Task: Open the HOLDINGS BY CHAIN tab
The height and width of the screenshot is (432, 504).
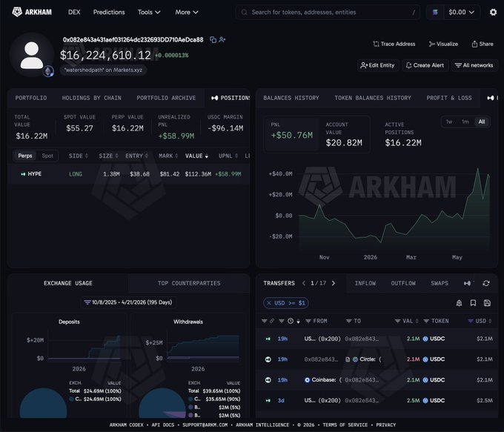Action: pos(92,98)
